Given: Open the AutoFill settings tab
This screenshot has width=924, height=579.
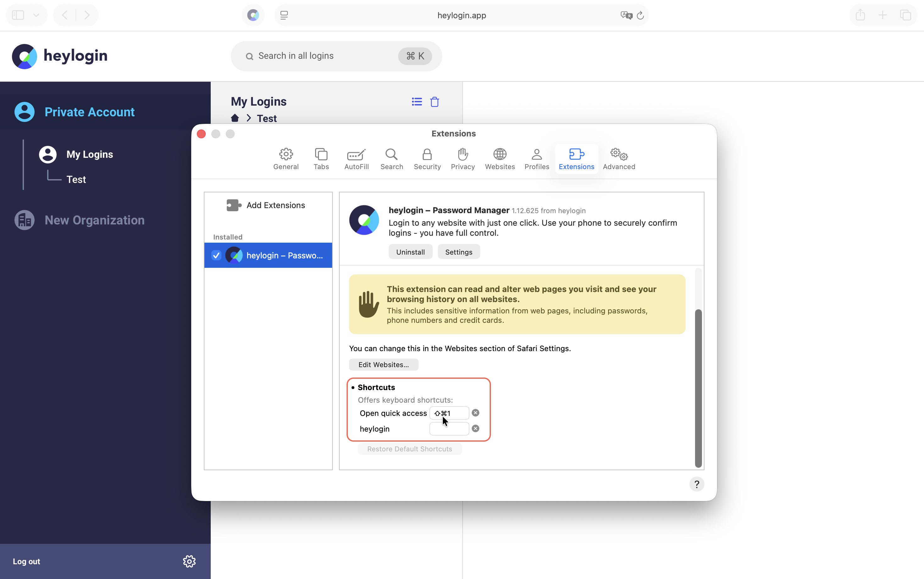Looking at the screenshot, I should [356, 159].
